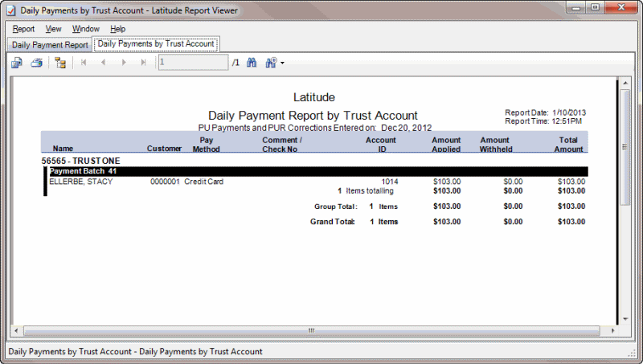Click the "Pay Method" column header

[x=207, y=145]
